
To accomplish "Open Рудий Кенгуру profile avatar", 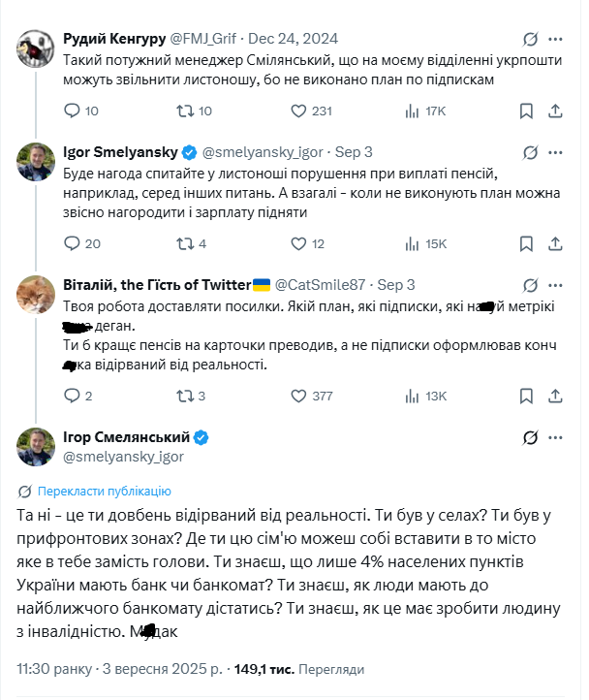I will 35,48.
